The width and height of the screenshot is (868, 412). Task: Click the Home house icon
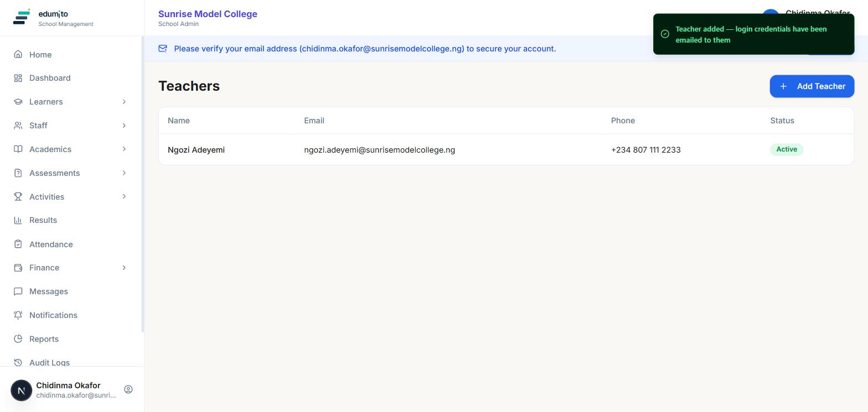tap(18, 54)
